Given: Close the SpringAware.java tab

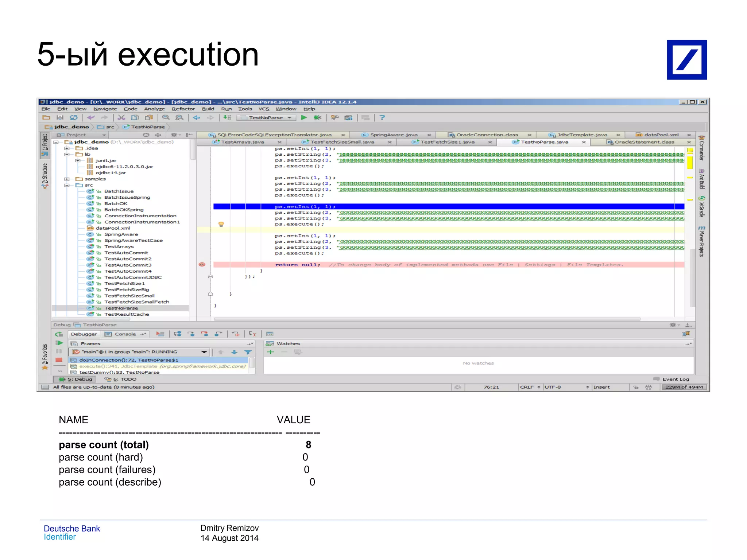Looking at the screenshot, I should tap(429, 135).
